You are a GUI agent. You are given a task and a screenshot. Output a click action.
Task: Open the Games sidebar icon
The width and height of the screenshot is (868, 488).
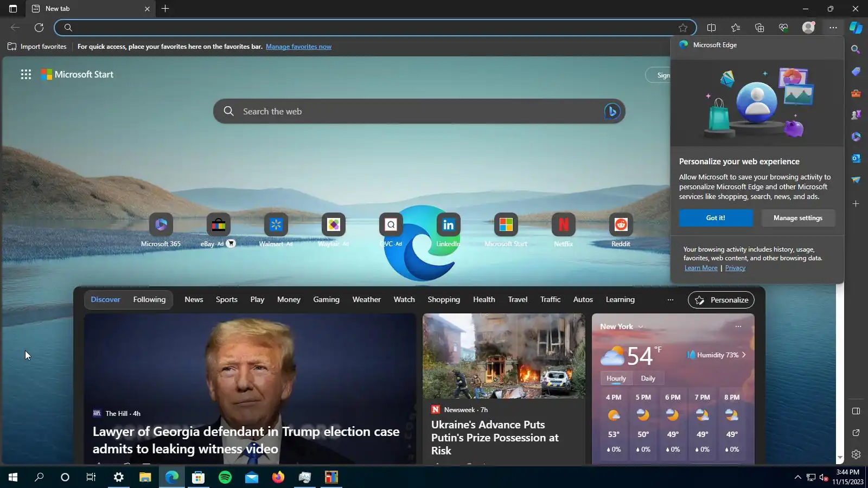point(856,114)
